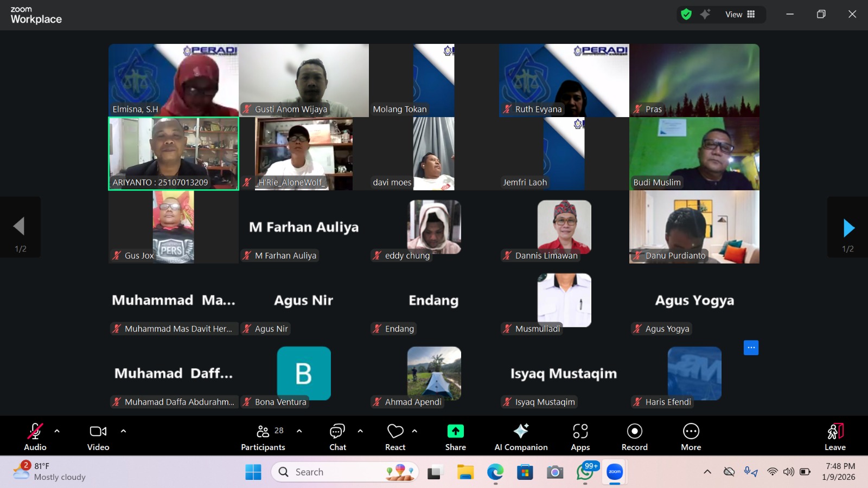Open the Participants panel
The width and height of the screenshot is (868, 488).
pyautogui.click(x=263, y=438)
